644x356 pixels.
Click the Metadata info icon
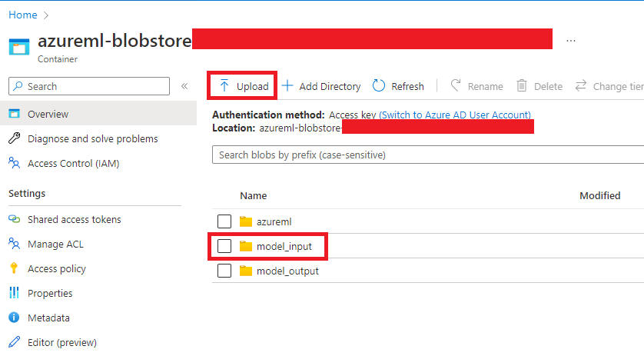[14, 318]
